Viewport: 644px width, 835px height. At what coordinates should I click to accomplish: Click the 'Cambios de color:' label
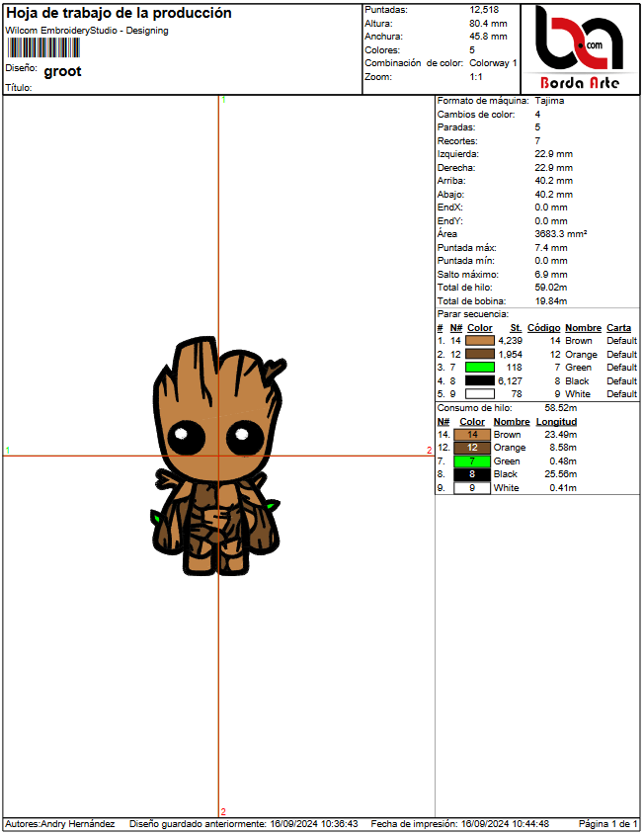(476, 115)
